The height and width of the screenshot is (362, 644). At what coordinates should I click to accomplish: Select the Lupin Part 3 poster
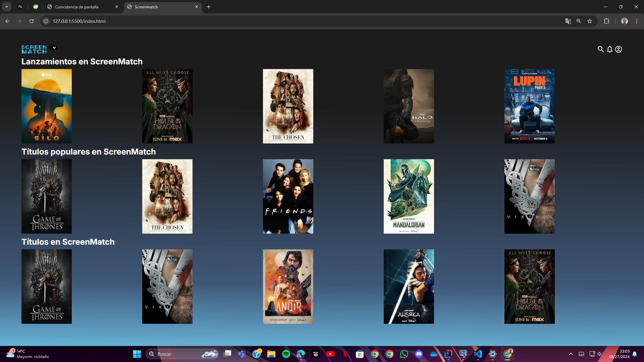point(530,106)
